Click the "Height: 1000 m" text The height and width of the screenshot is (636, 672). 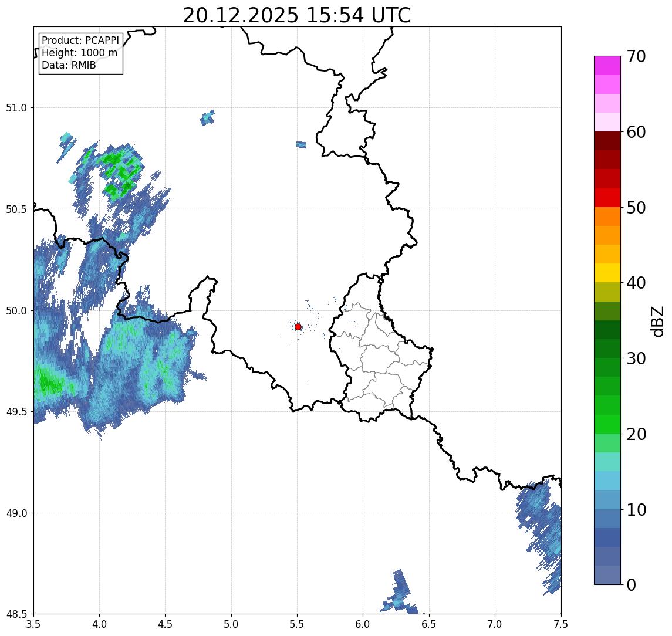click(x=79, y=53)
